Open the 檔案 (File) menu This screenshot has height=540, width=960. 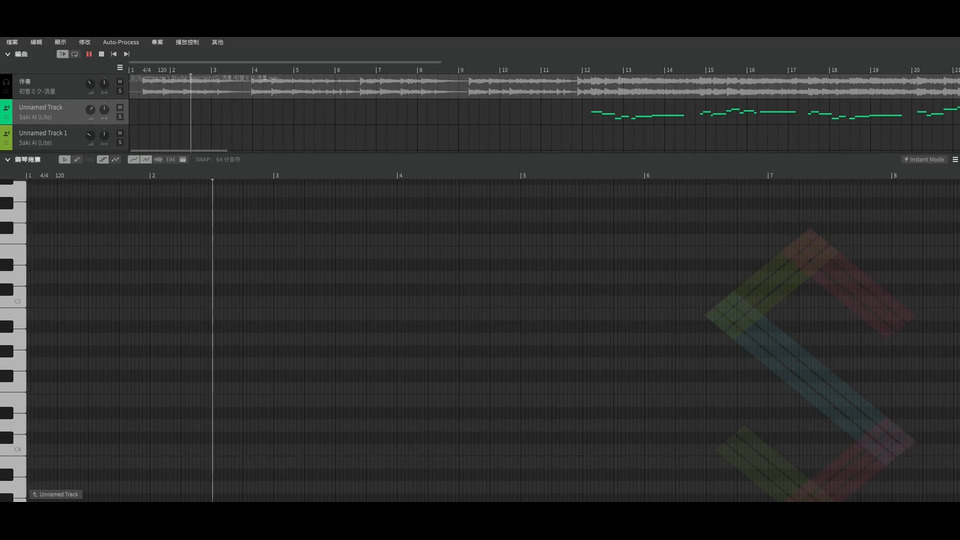coord(12,42)
